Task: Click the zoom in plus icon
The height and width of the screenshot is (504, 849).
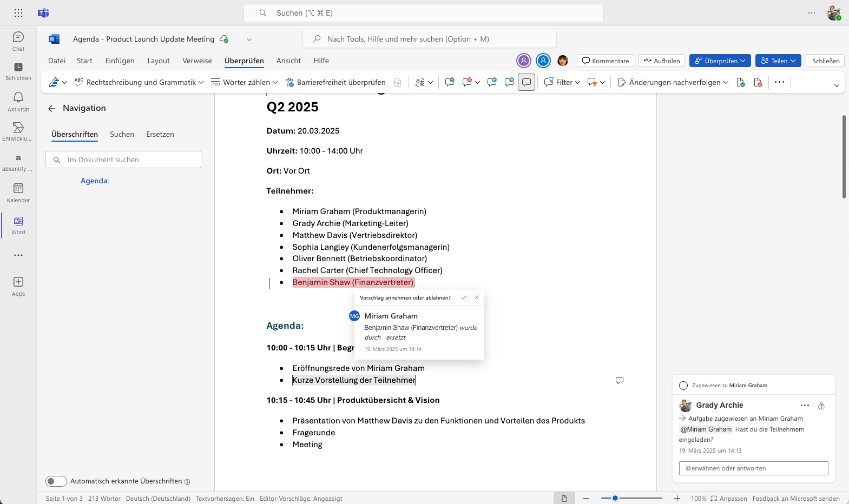Action: (x=677, y=498)
